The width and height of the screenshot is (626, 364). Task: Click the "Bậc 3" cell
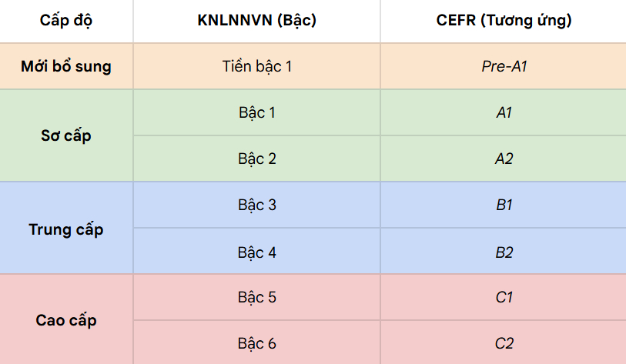coord(256,205)
